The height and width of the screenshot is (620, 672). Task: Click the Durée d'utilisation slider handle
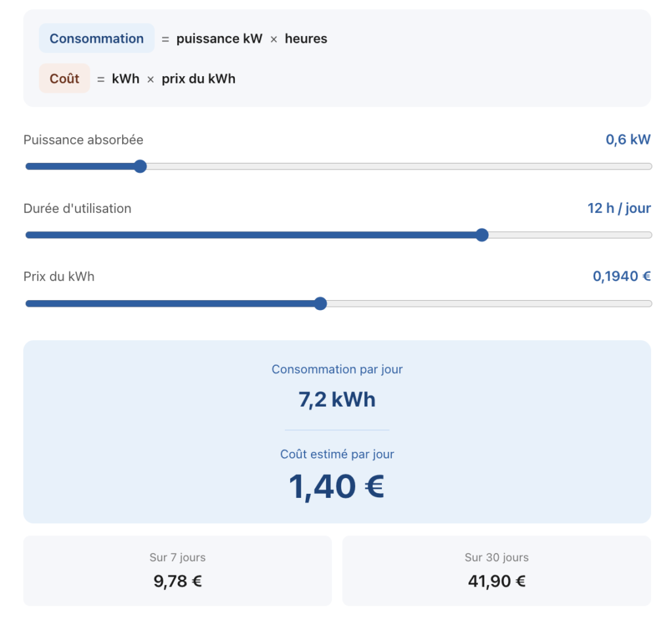[482, 235]
